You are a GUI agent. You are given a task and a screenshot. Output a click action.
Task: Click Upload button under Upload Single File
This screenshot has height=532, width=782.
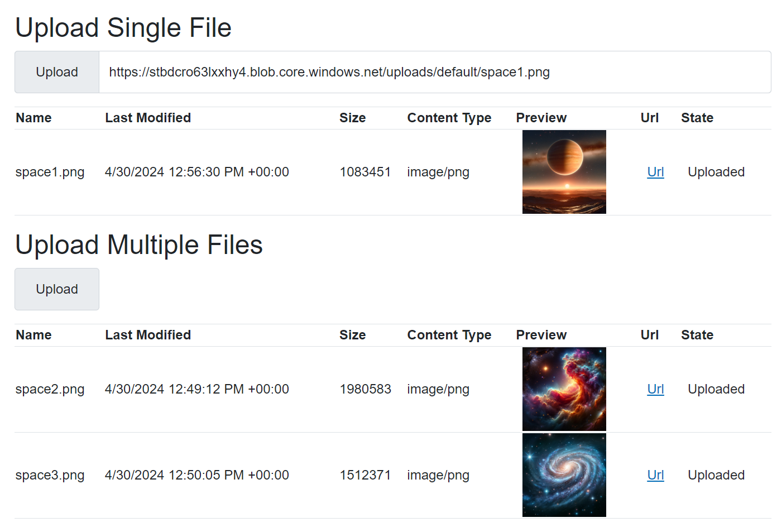(x=57, y=72)
